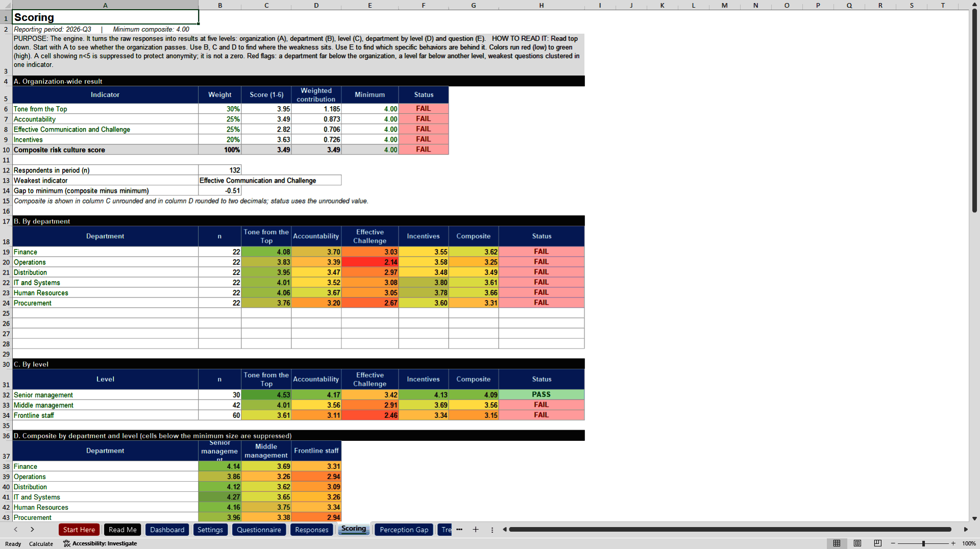This screenshot has height=549, width=980.
Task: Click the Composite risk culture score label
Action: click(106, 150)
